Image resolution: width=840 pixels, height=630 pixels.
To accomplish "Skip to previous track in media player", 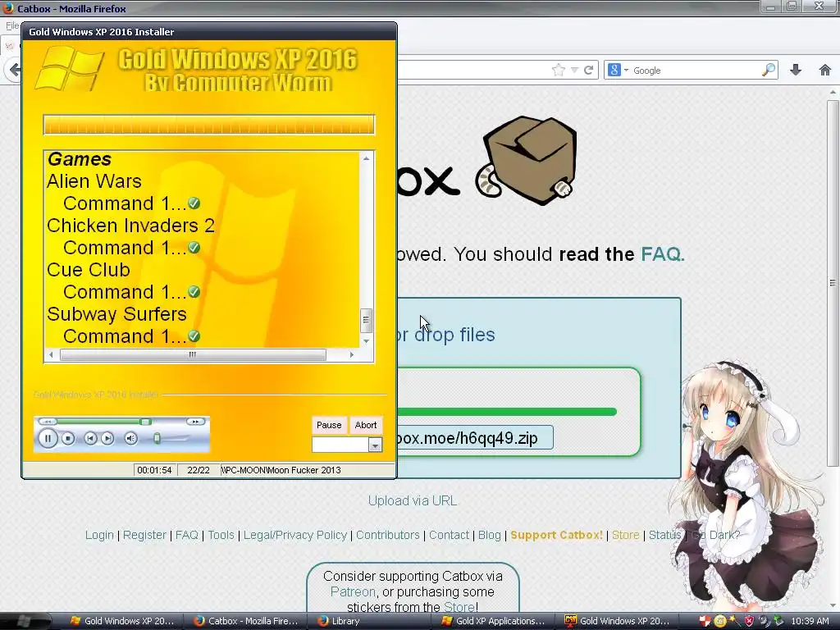I will pos(90,439).
